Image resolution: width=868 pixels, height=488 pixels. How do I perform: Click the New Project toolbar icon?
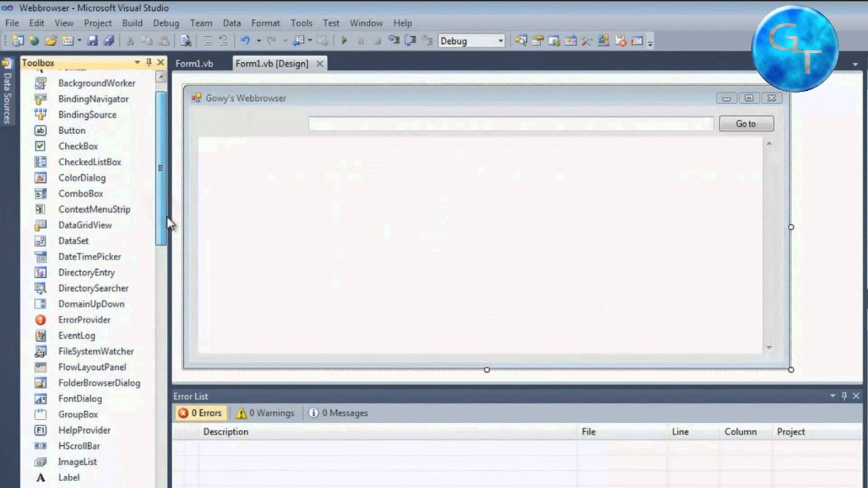pos(17,41)
